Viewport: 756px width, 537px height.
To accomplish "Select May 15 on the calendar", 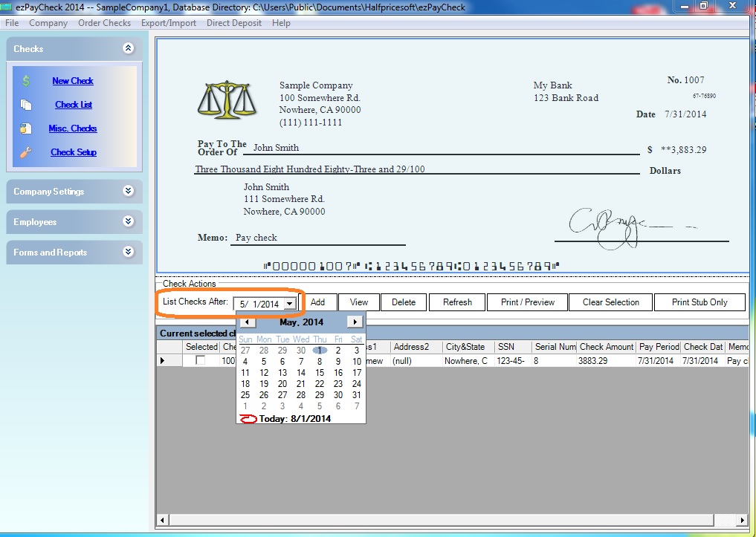I will 319,372.
